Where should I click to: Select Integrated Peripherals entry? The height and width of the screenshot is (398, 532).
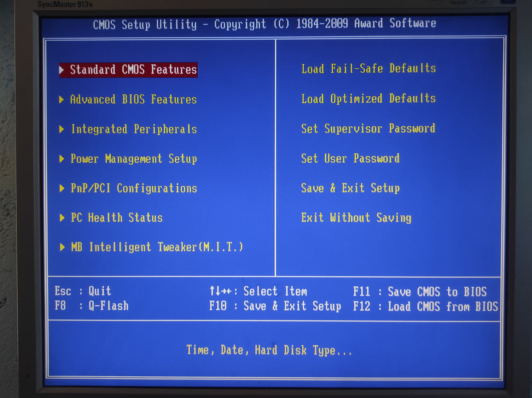(133, 129)
